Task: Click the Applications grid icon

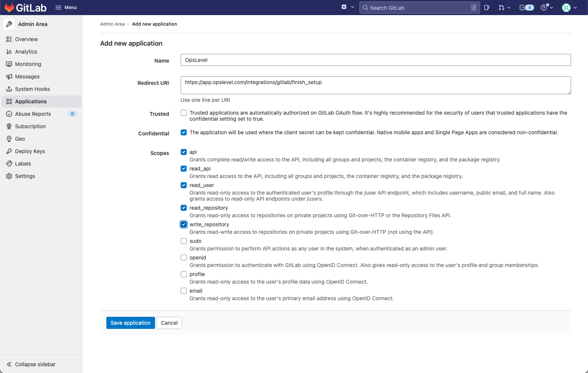Action: point(9,101)
